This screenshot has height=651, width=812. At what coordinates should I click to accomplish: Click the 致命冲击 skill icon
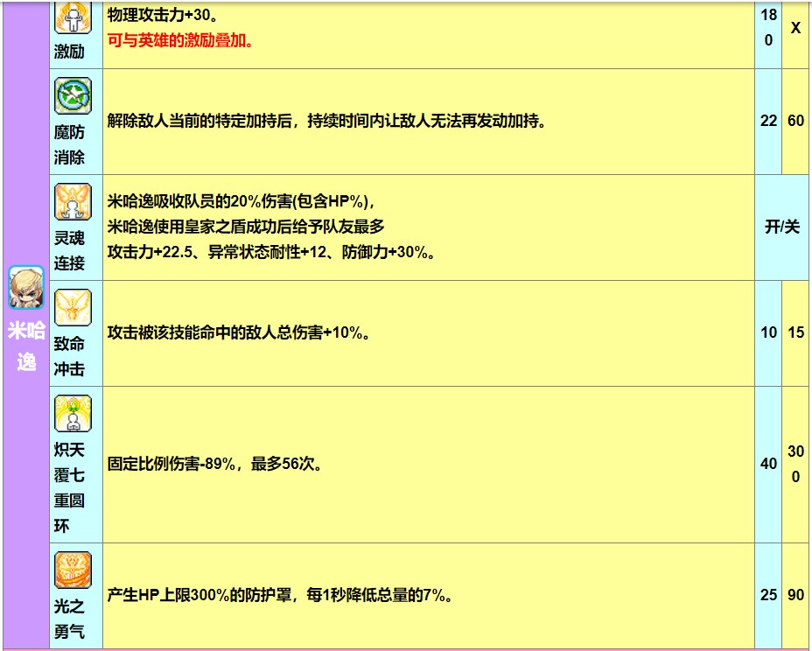coord(73,307)
